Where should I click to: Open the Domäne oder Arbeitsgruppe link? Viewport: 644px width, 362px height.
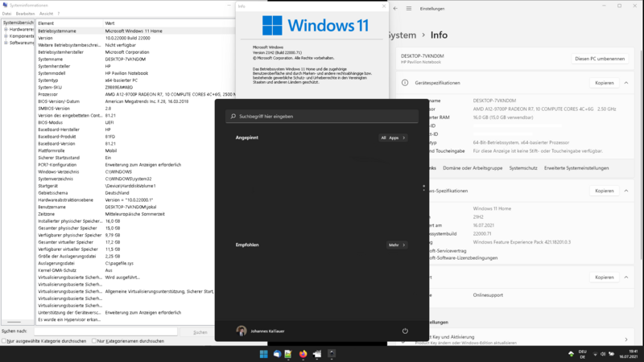473,168
